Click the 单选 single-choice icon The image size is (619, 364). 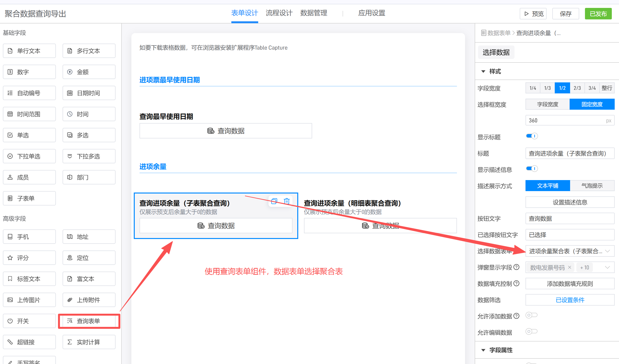[10, 135]
